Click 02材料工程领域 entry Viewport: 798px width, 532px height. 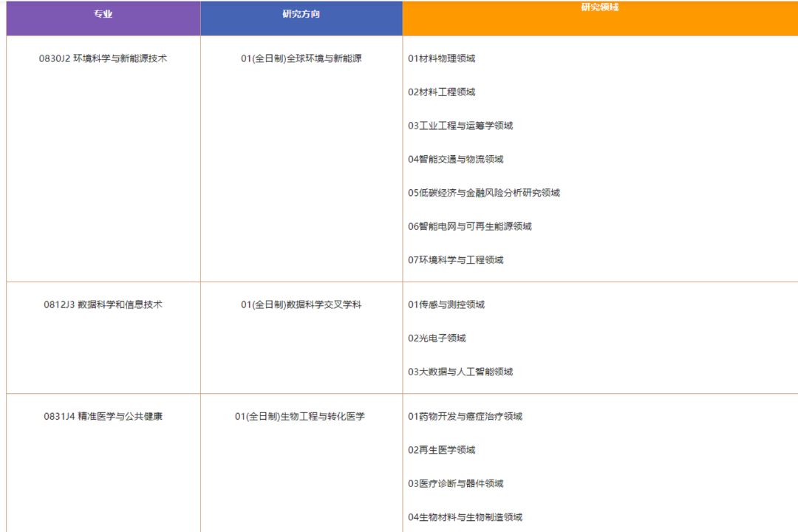coord(442,92)
